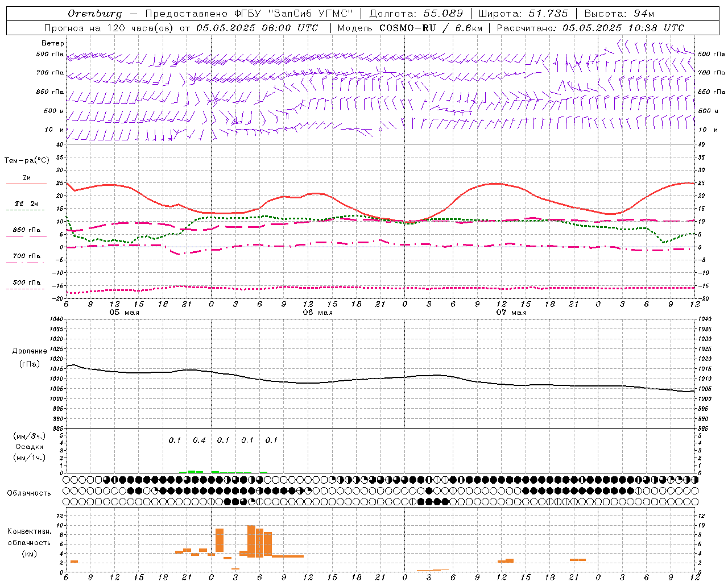Click the 05 мая date label
The height and width of the screenshot is (582, 728).
coord(125,313)
